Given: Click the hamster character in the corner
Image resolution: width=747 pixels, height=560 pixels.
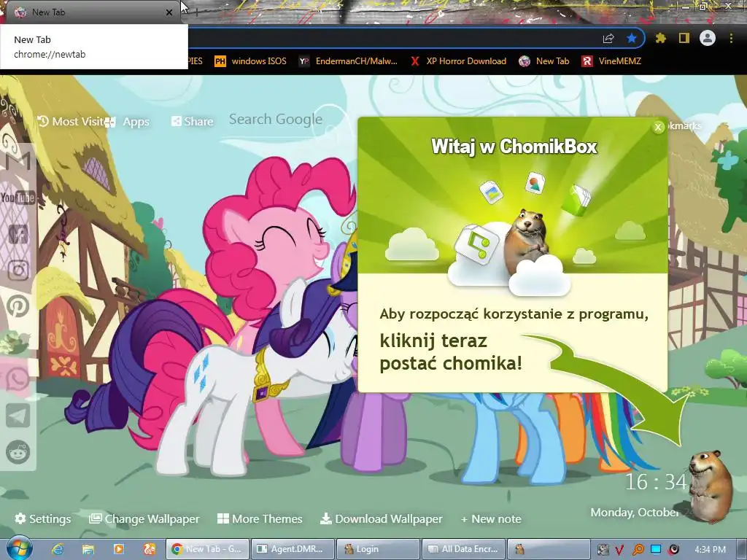Looking at the screenshot, I should point(711,486).
